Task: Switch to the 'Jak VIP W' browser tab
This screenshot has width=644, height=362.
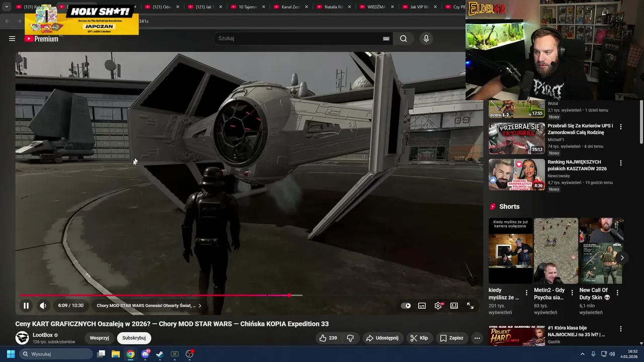Action: tap(420, 7)
